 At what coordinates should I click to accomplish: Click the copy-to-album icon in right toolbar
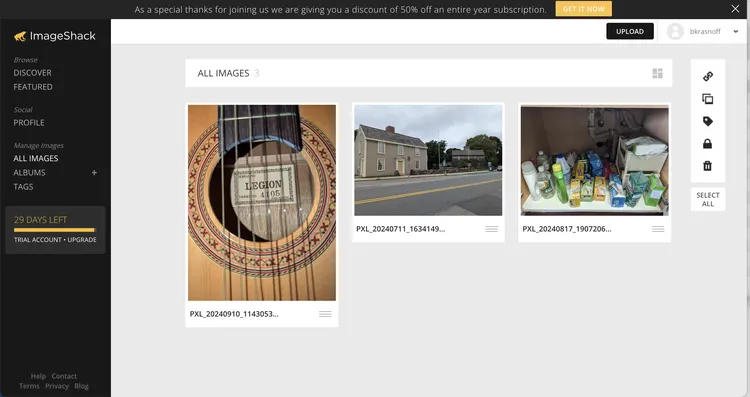pos(707,99)
